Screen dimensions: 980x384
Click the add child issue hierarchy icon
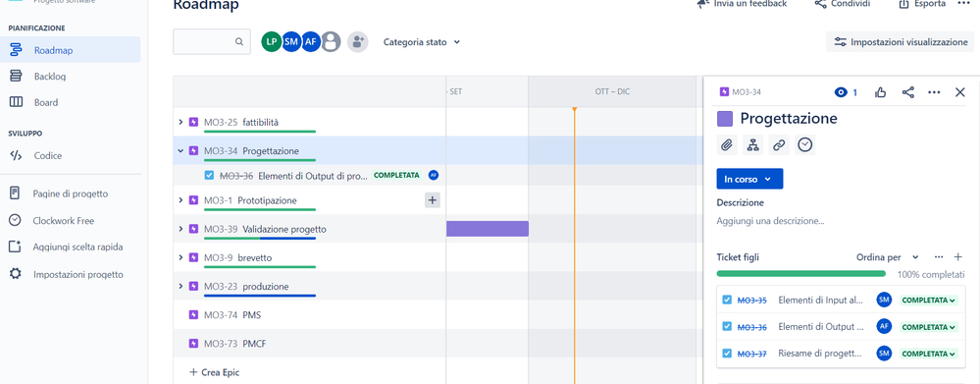[x=752, y=145]
